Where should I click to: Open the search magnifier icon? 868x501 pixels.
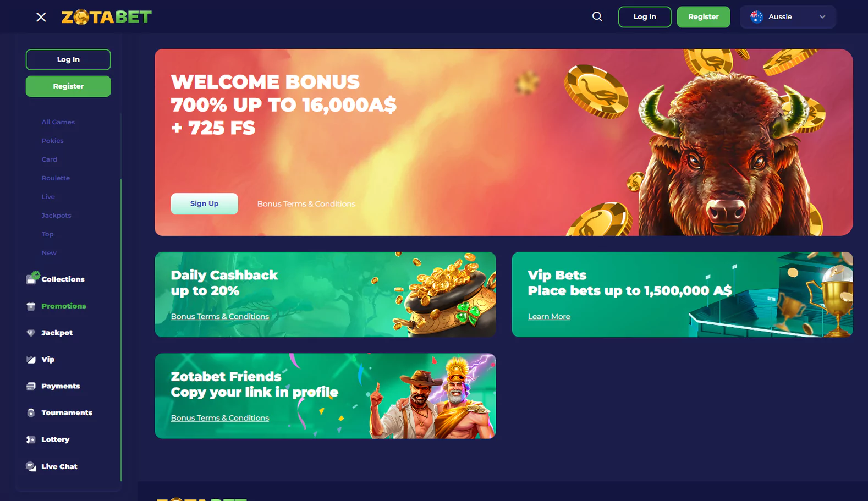(597, 16)
